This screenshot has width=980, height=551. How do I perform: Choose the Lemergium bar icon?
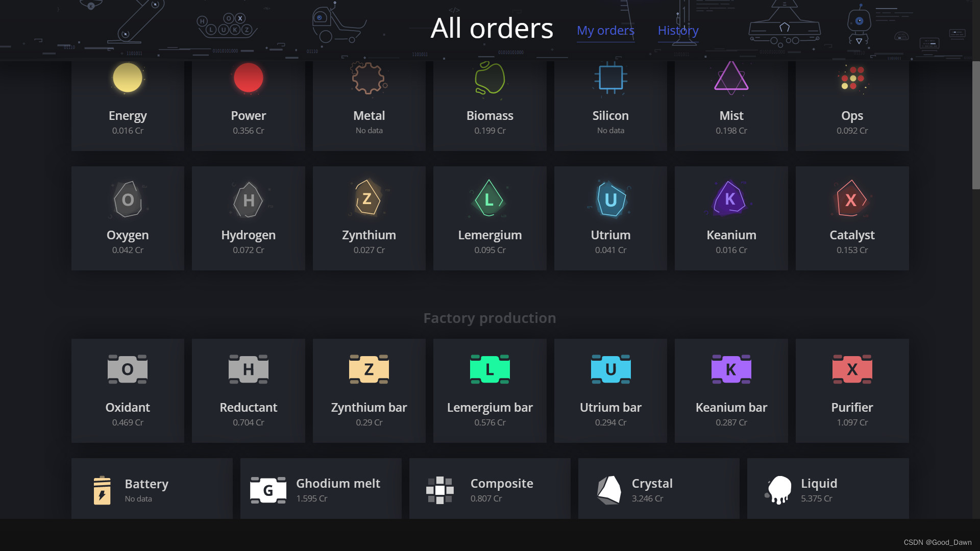pos(490,369)
